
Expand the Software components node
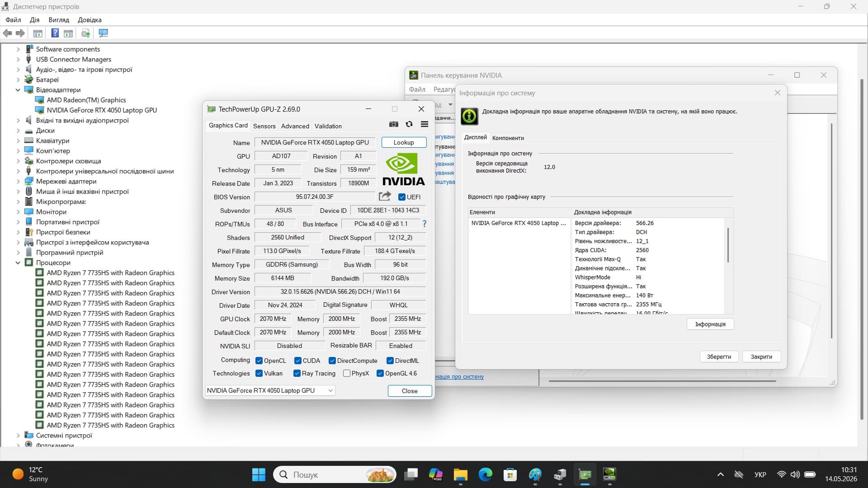pos(18,49)
